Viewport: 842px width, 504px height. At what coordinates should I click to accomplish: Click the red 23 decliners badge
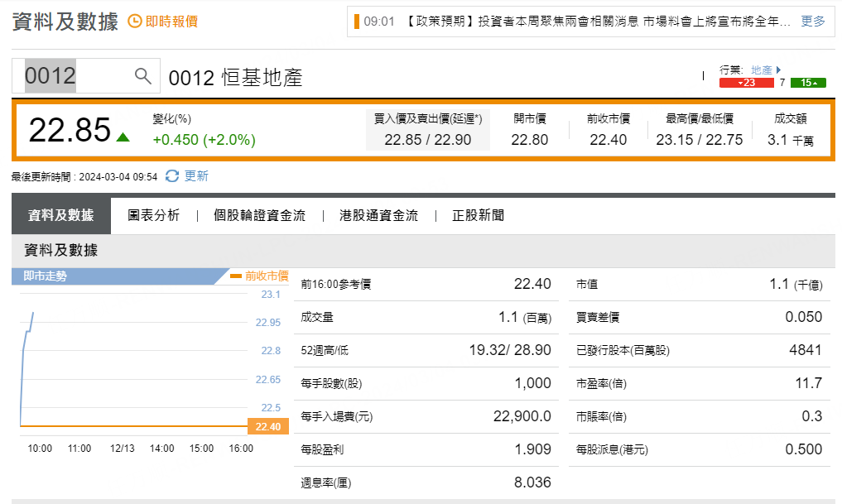coord(747,83)
